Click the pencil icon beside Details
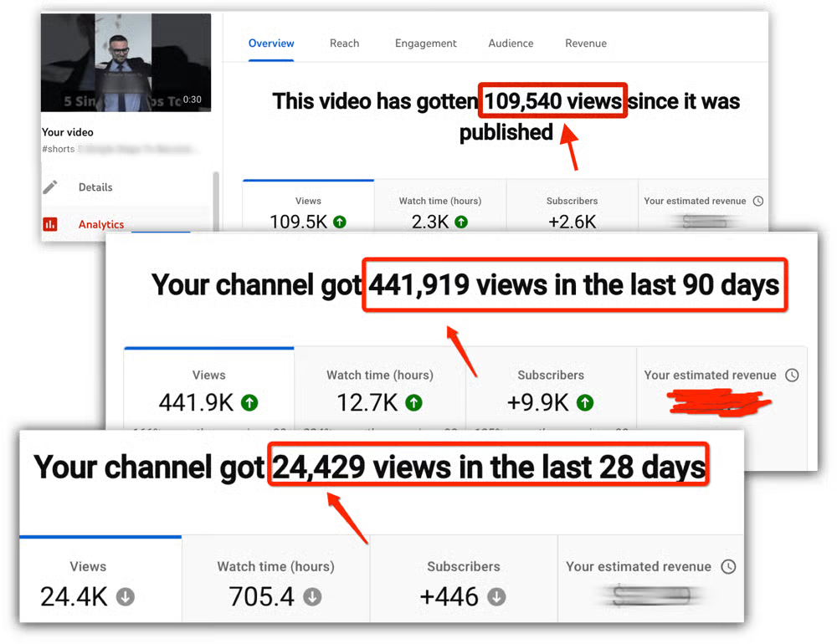The image size is (837, 644). click(50, 187)
